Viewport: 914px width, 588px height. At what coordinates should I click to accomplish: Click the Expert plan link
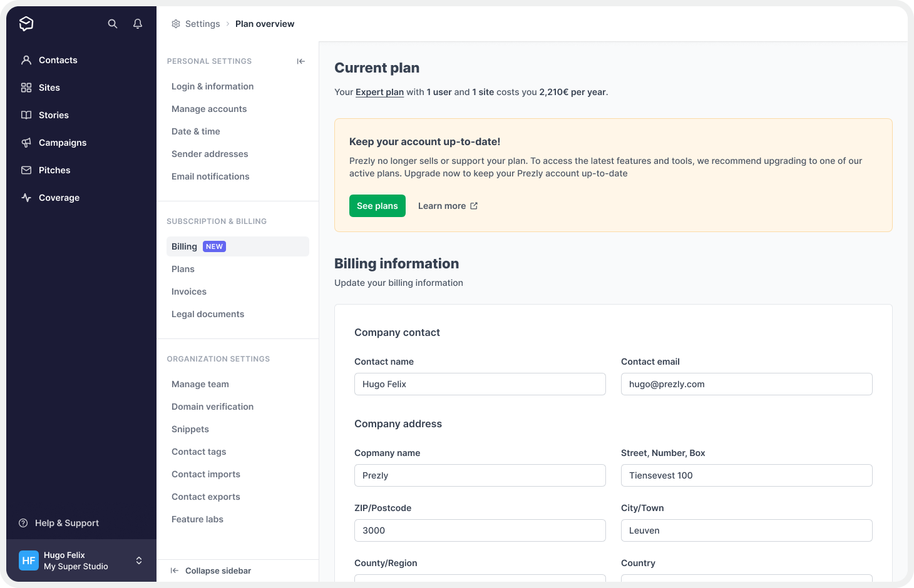tap(379, 92)
